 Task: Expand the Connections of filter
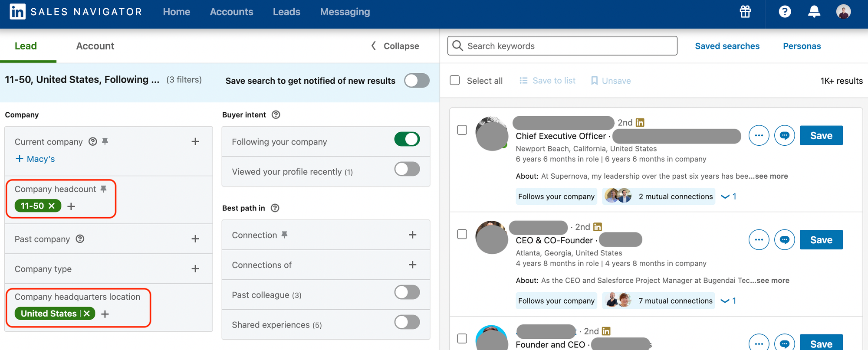coord(412,265)
